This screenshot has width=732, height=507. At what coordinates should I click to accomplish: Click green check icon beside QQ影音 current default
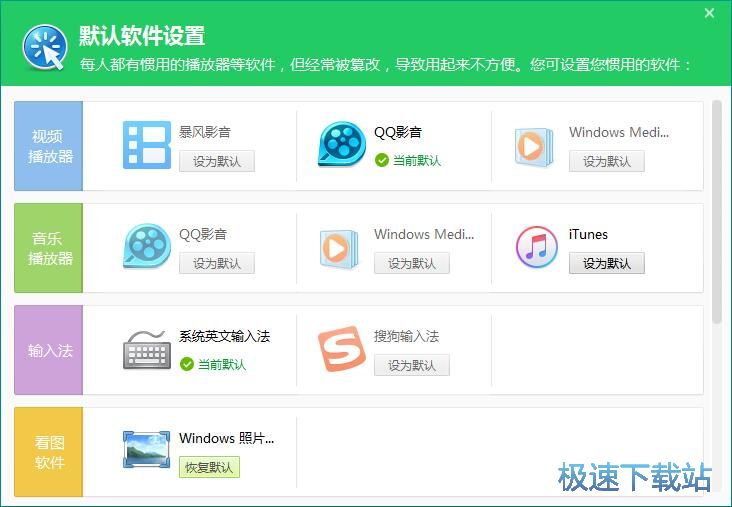(381, 161)
